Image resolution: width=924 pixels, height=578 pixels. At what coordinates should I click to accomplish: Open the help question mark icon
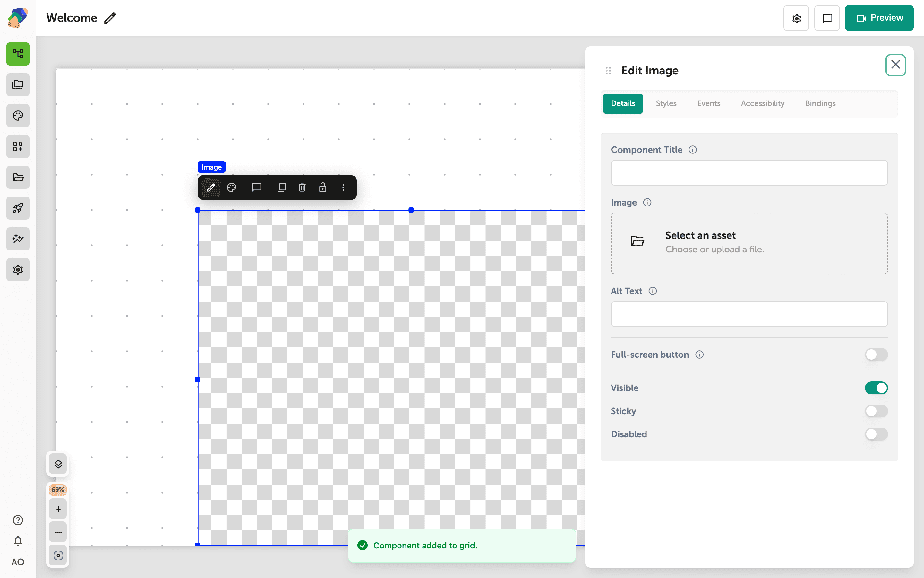(18, 520)
